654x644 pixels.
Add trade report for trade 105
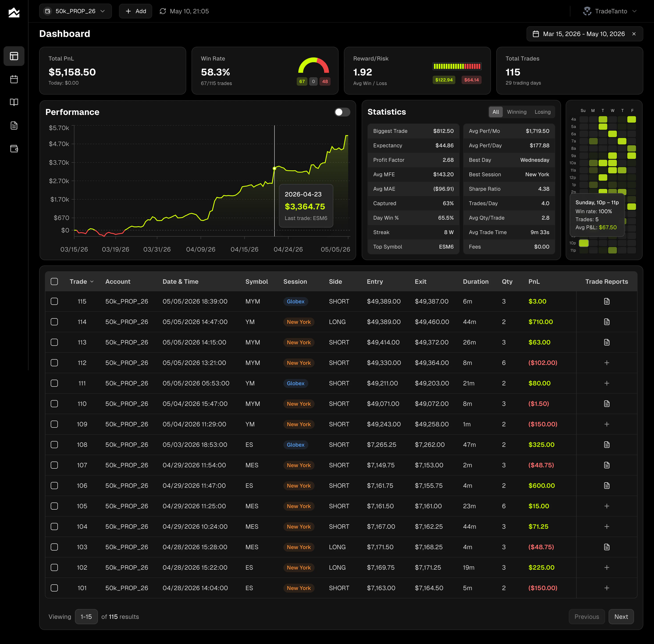click(x=607, y=506)
